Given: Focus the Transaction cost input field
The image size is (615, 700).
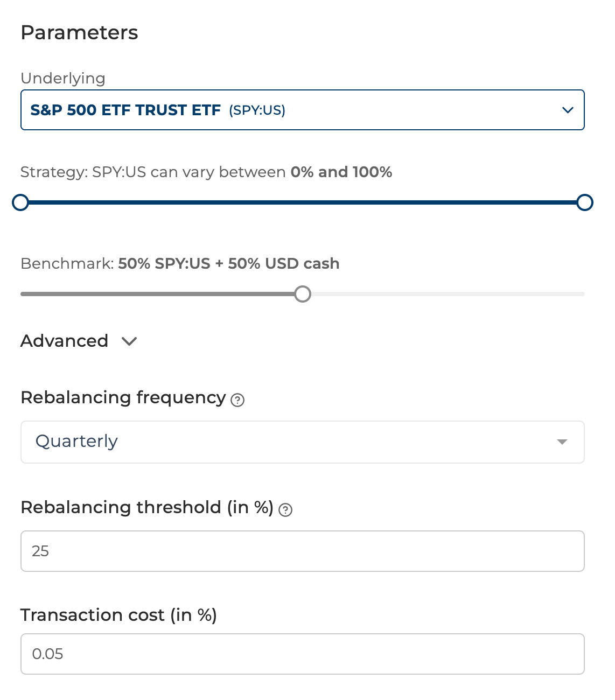Looking at the screenshot, I should (303, 654).
